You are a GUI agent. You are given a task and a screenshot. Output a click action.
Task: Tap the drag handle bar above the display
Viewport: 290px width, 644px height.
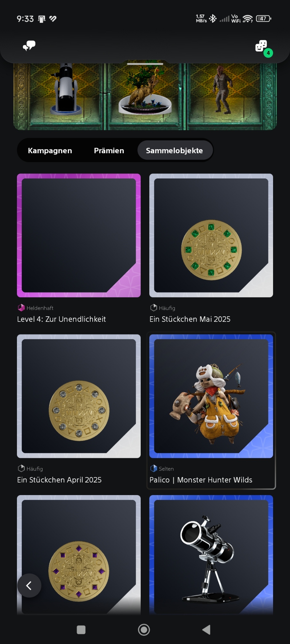(x=145, y=64)
